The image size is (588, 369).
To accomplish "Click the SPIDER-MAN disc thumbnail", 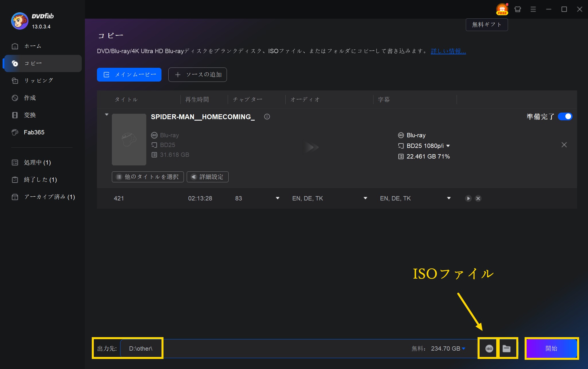I will (x=129, y=140).
